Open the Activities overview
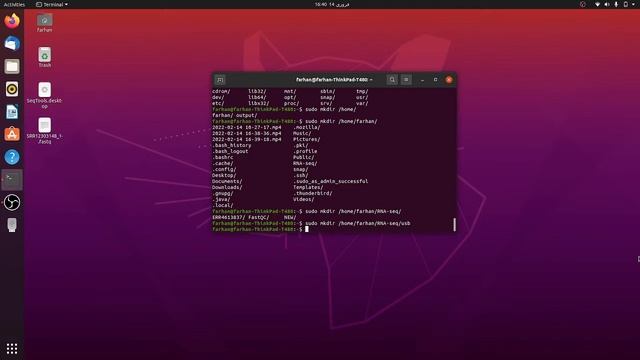The width and height of the screenshot is (640, 360). click(14, 4)
